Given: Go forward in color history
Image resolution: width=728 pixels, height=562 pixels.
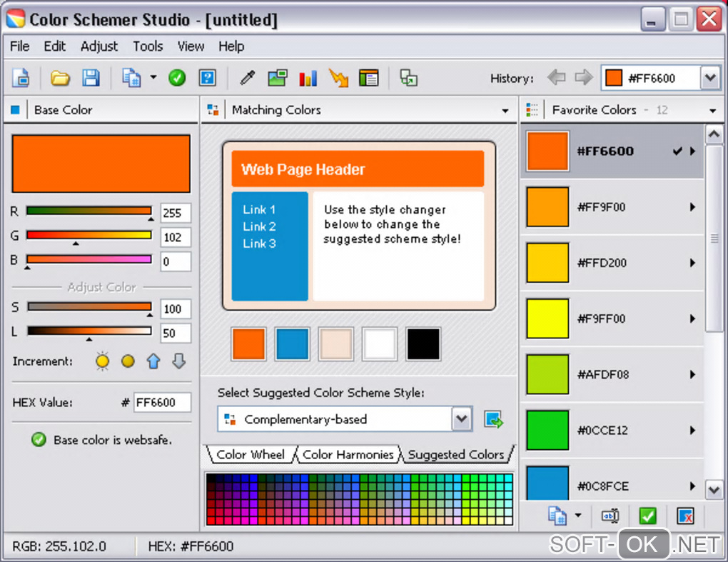Looking at the screenshot, I should coord(584,77).
